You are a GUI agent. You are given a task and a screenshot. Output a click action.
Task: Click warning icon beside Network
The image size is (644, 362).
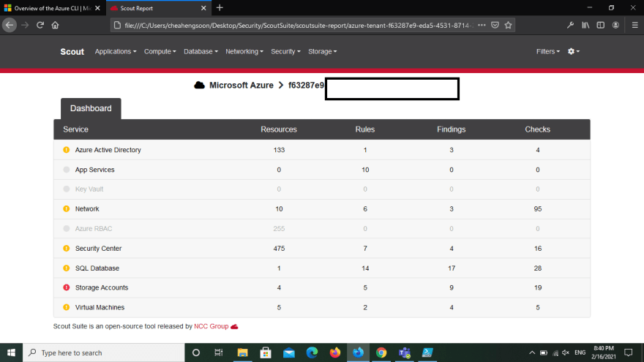(x=66, y=208)
